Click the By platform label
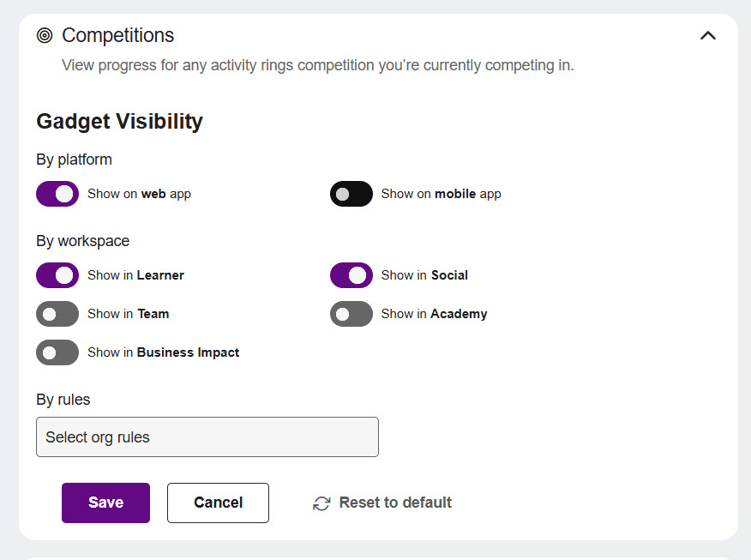This screenshot has height=560, width=751. [x=74, y=160]
